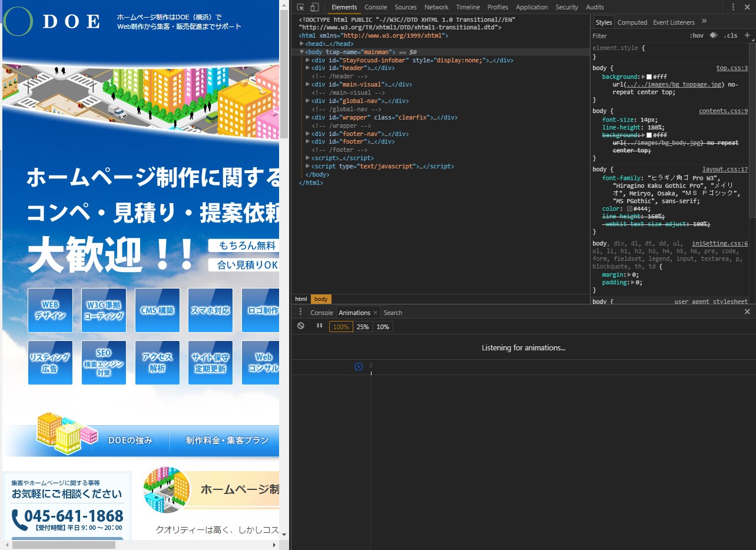Click the WEBデザイン service tile
756x550 pixels.
click(x=50, y=310)
